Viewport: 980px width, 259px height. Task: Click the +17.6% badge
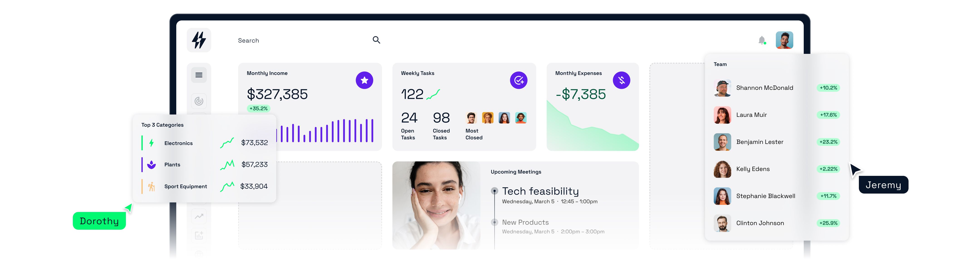click(x=828, y=115)
